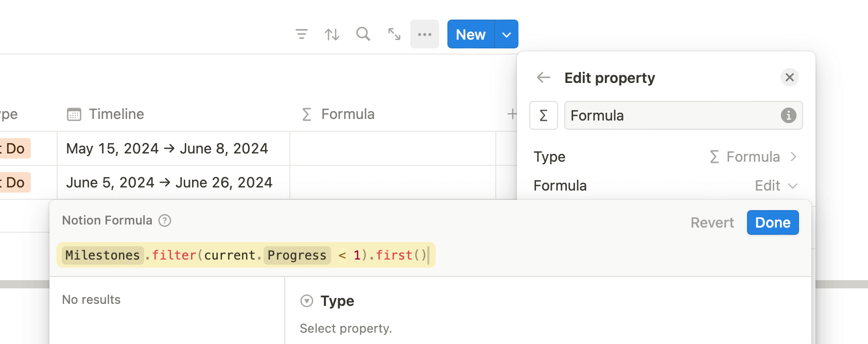Click the Timeline column header

point(116,114)
